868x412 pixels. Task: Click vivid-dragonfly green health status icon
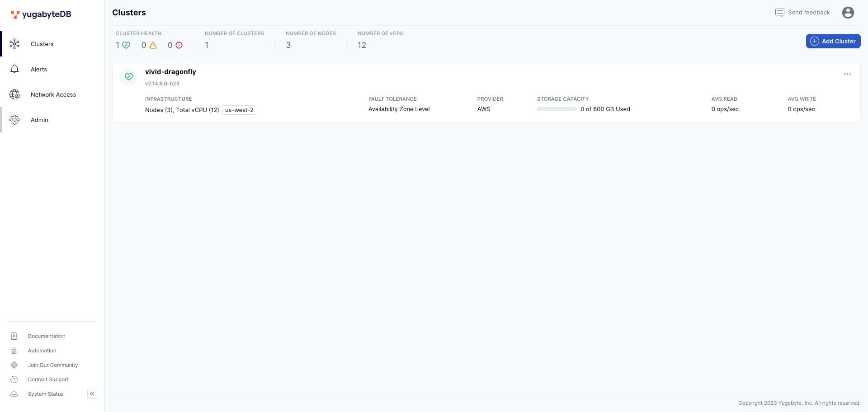[x=129, y=77]
